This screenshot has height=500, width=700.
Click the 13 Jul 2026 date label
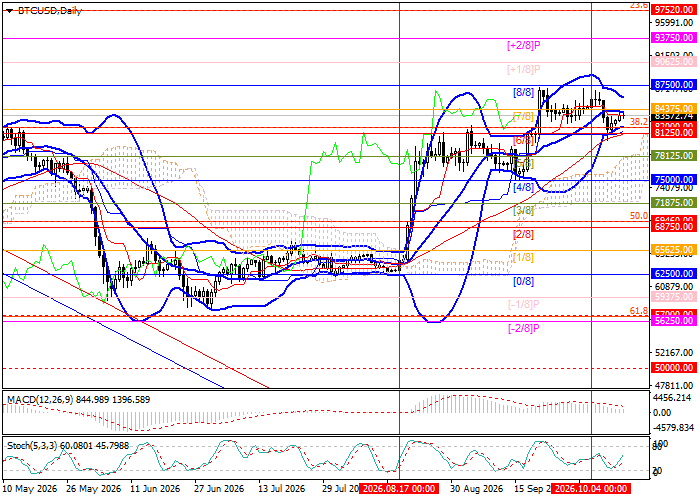click(x=282, y=489)
